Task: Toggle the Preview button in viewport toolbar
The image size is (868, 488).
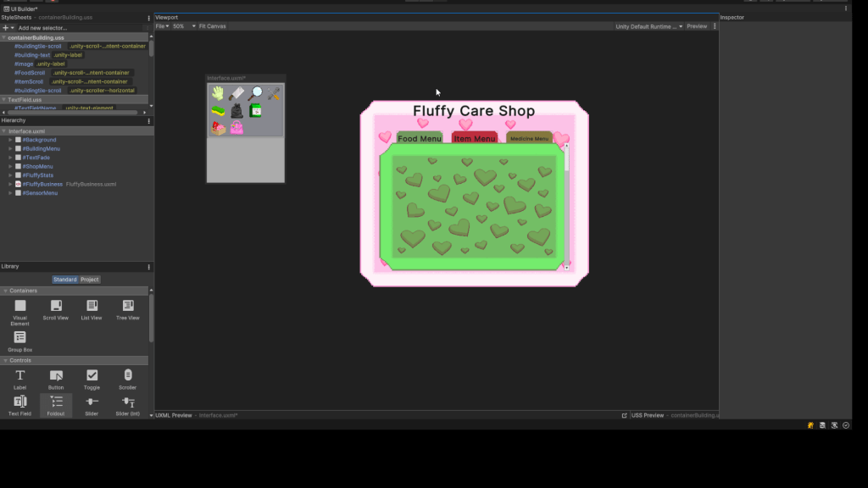Action: (x=697, y=26)
